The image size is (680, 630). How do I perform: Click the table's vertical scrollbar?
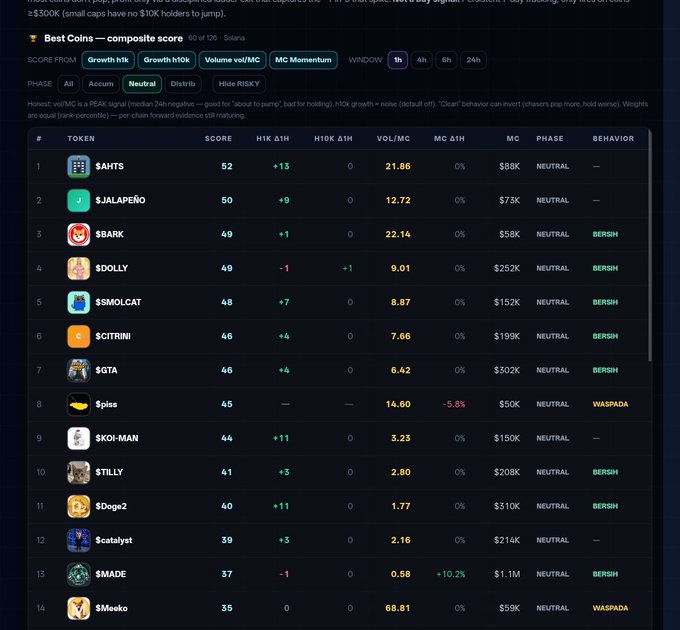pyautogui.click(x=650, y=245)
